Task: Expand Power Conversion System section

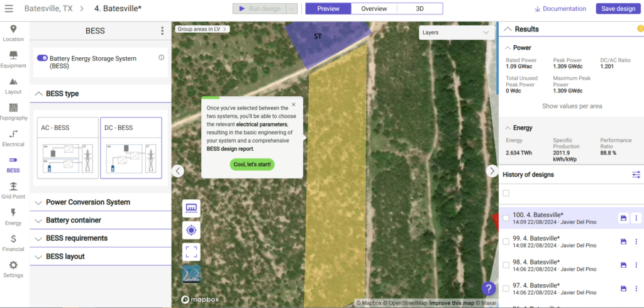Action: [88, 202]
